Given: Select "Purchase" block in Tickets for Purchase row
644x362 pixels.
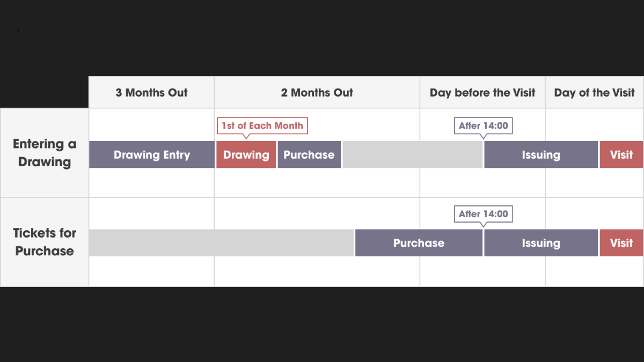Looking at the screenshot, I should coord(419,243).
